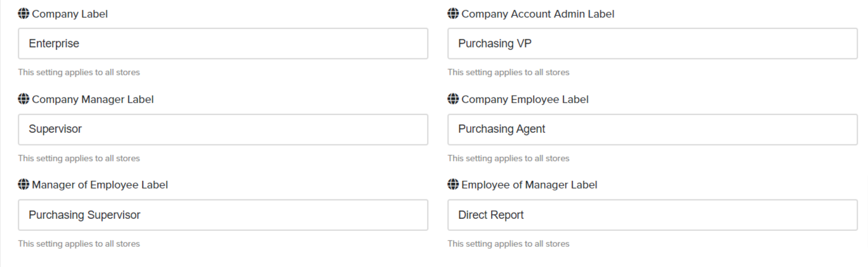Click the Company Label heading text
Viewport: 868px width, 267px height.
(x=70, y=14)
